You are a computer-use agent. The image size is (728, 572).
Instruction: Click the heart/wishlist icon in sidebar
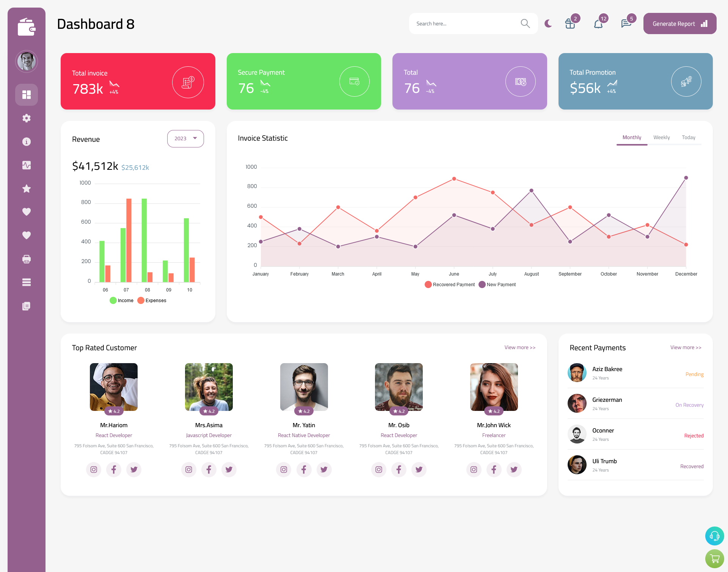point(27,212)
